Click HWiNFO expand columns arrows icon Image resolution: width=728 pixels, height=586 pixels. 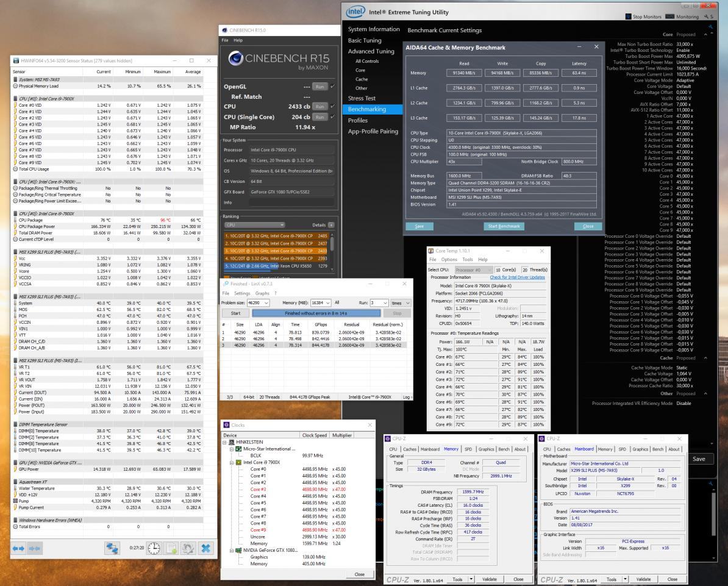coord(18,548)
